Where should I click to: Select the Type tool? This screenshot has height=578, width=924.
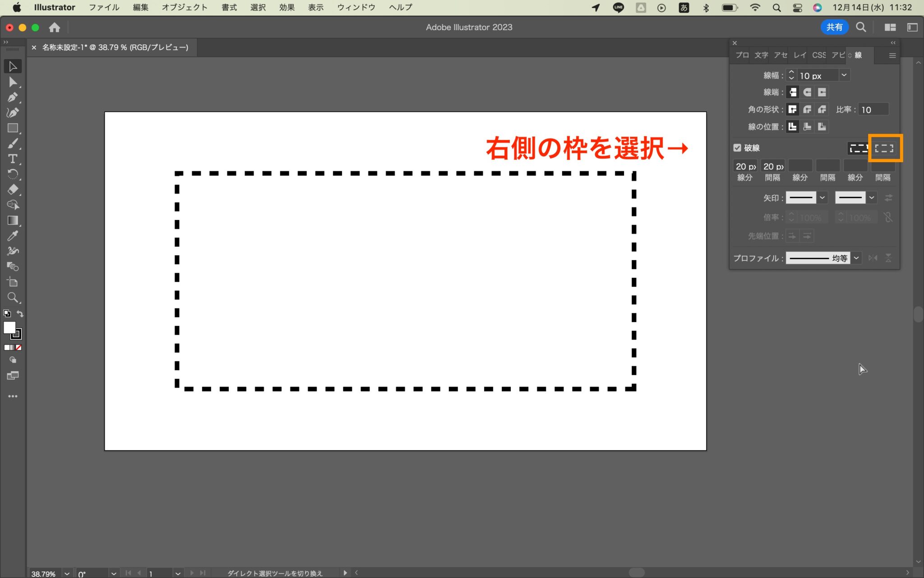(13, 159)
